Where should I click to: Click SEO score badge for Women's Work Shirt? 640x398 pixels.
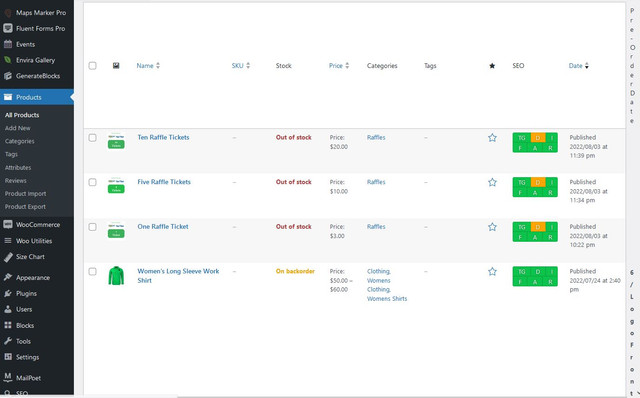click(535, 276)
